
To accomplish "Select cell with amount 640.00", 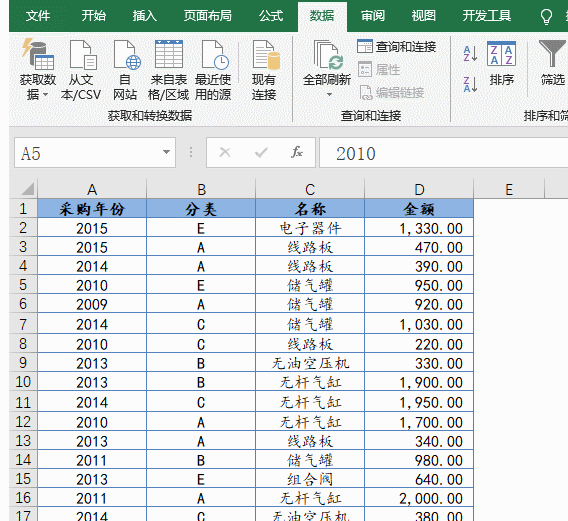I will (419, 479).
